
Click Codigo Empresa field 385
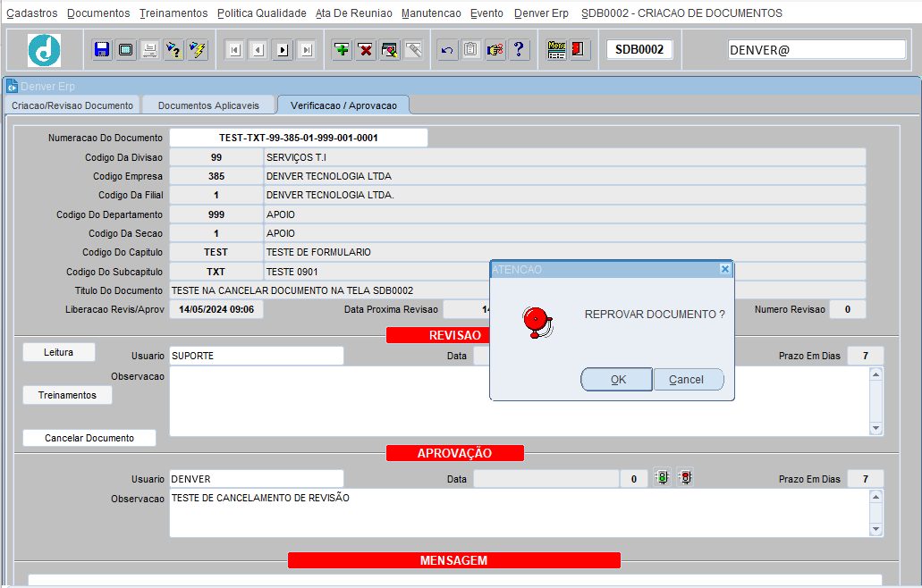(216, 176)
